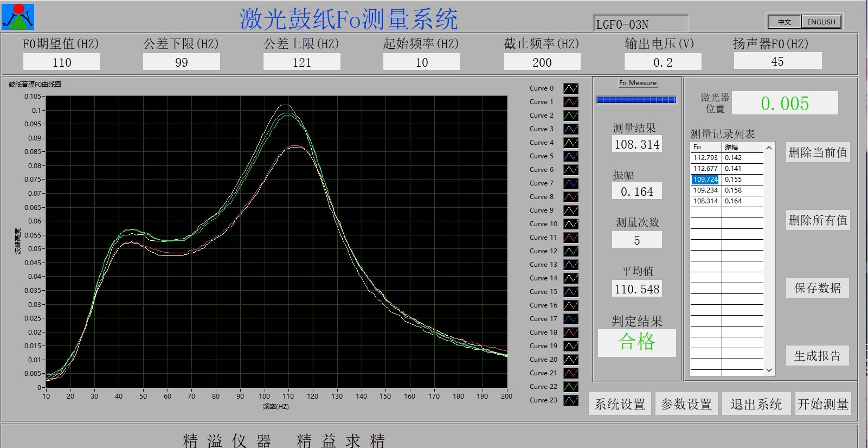Click the record list scroll up arrow
Viewport: 868px width, 448px height.
(x=769, y=148)
